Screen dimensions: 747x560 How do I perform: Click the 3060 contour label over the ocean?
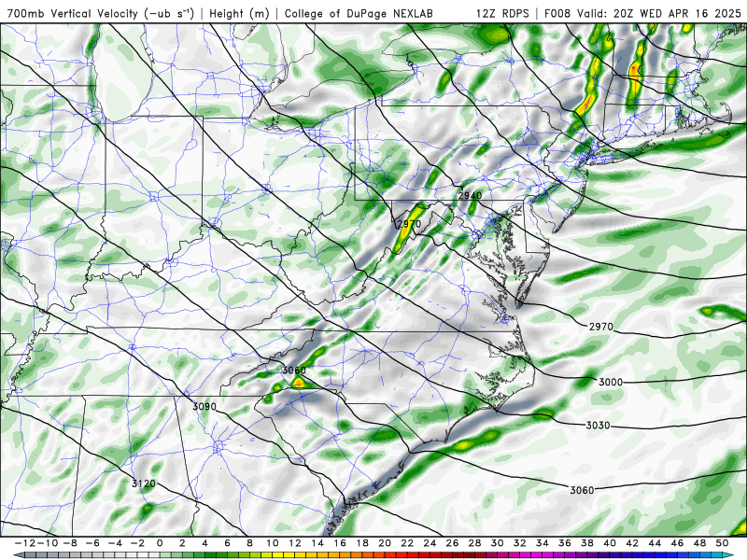click(582, 489)
